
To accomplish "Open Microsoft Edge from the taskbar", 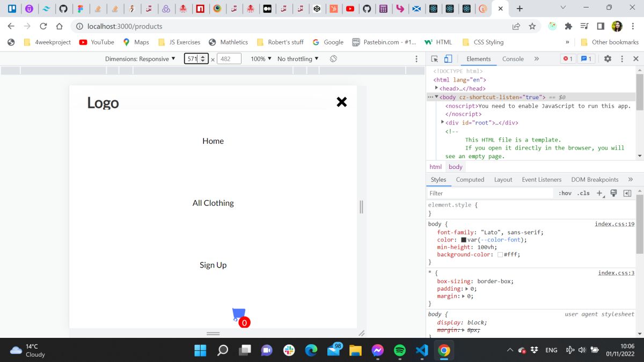I will pyautogui.click(x=311, y=350).
